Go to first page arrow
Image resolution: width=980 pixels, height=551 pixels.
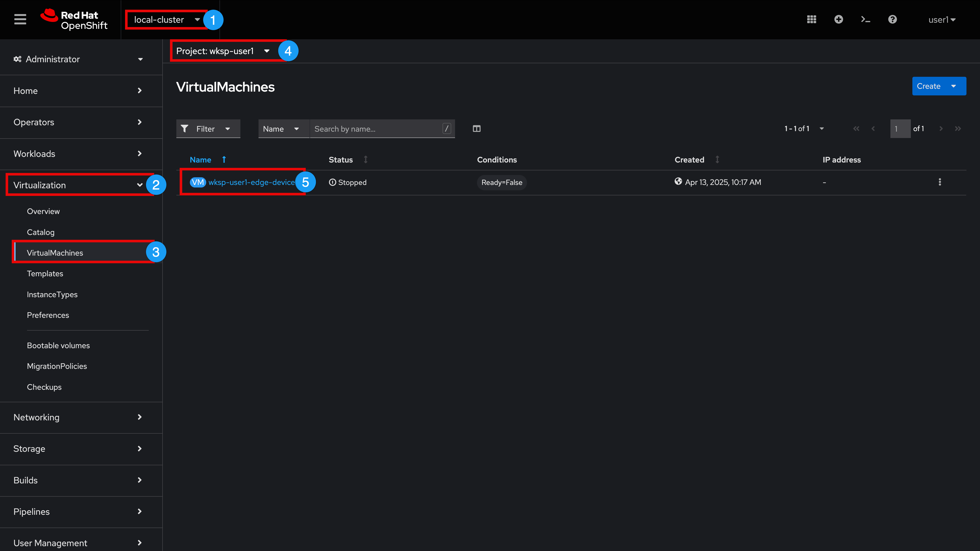pos(856,129)
